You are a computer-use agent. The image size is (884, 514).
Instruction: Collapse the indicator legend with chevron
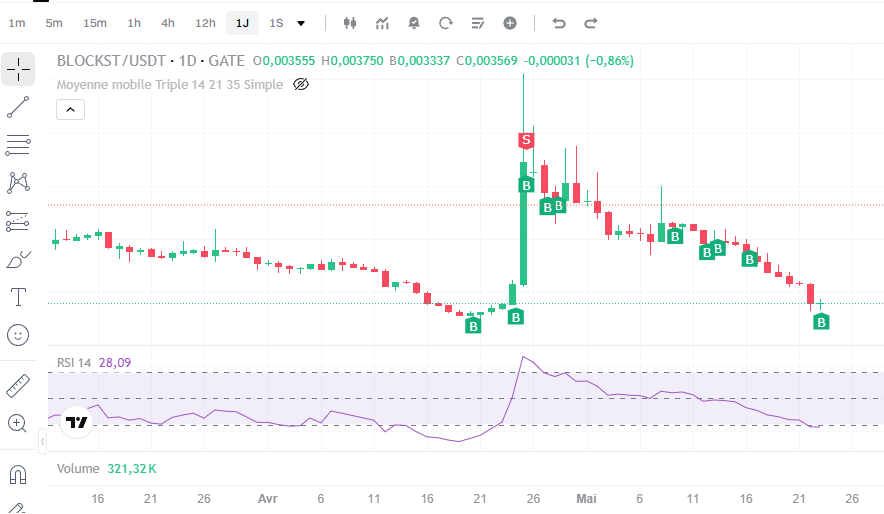click(x=70, y=109)
